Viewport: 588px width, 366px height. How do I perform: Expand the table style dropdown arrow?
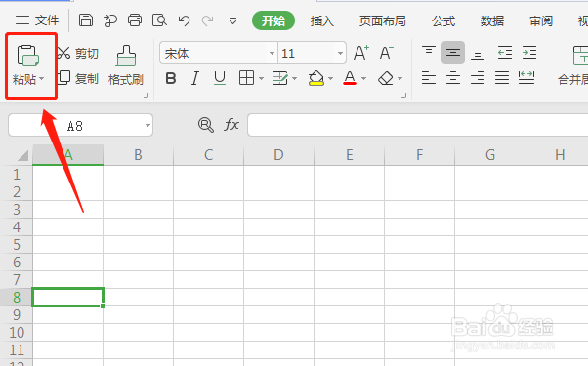click(294, 79)
